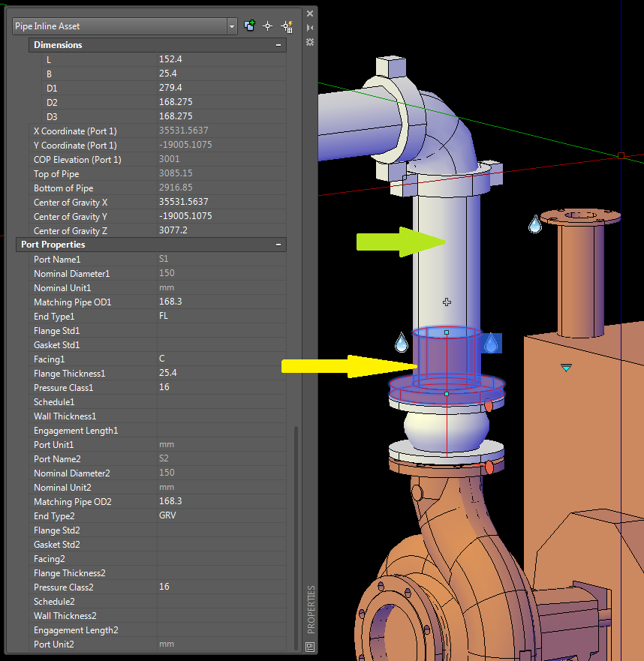Activate the Select Objects crosshair tool
This screenshot has height=661, width=644.
268,25
